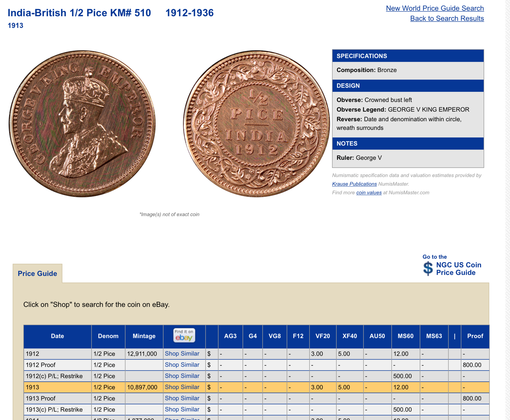Go Back to Search Results
The height and width of the screenshot is (420, 510).
point(447,18)
